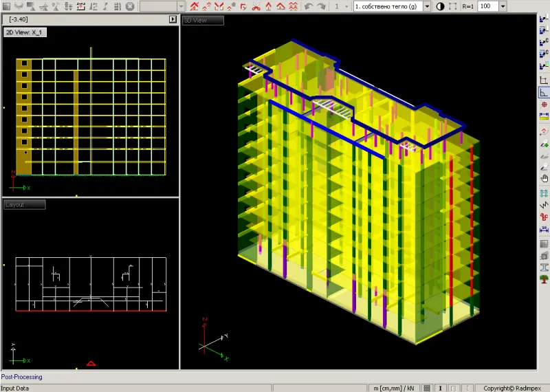This screenshot has width=550, height=392.
Task: Open the dropdown arrow beside the 100 field
Action: tap(503, 6)
